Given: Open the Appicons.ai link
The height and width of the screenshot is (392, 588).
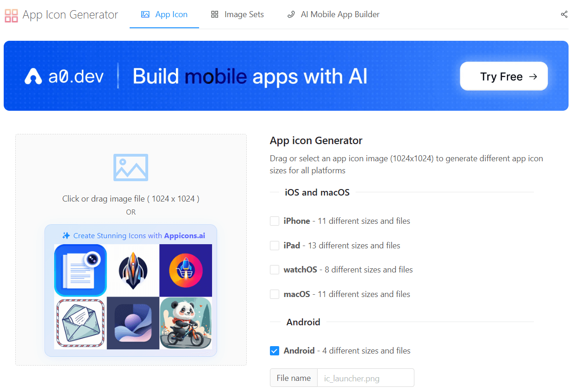Looking at the screenshot, I should (x=184, y=235).
